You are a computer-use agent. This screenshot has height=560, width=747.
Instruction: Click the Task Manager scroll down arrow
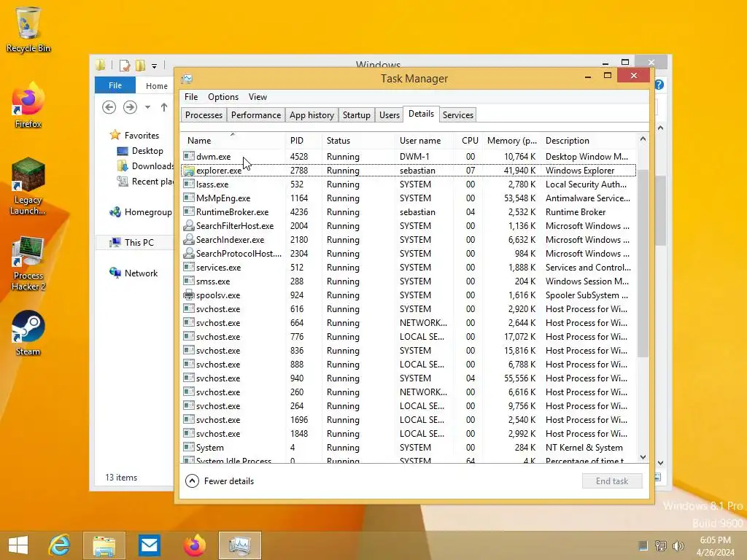coord(643,457)
